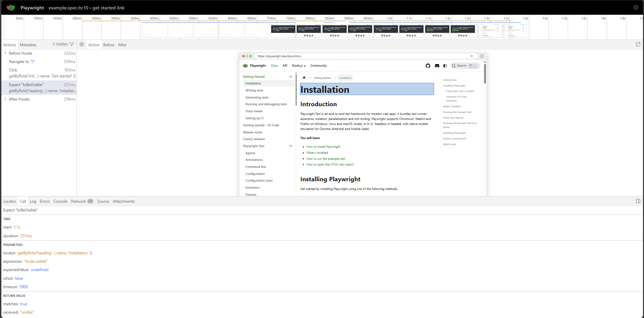This screenshot has height=318, width=644.
Task: Open the Node.js language dropdown
Action: point(299,66)
